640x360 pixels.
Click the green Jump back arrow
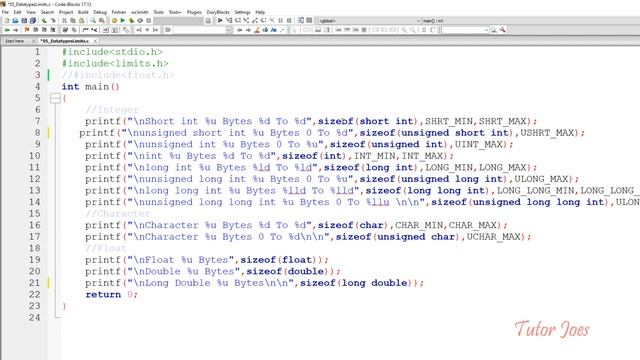7,30
